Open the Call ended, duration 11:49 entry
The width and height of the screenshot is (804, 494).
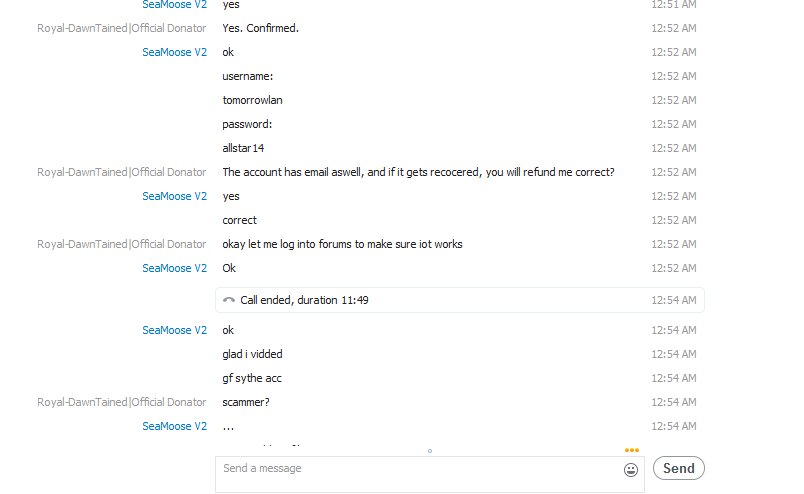point(459,300)
